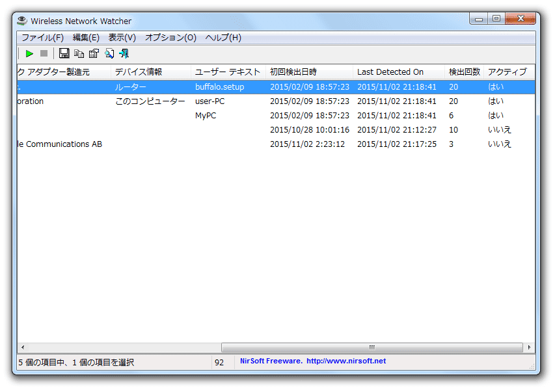Sort by the Last Detected On column header
The width and height of the screenshot is (555, 392).
(399, 72)
